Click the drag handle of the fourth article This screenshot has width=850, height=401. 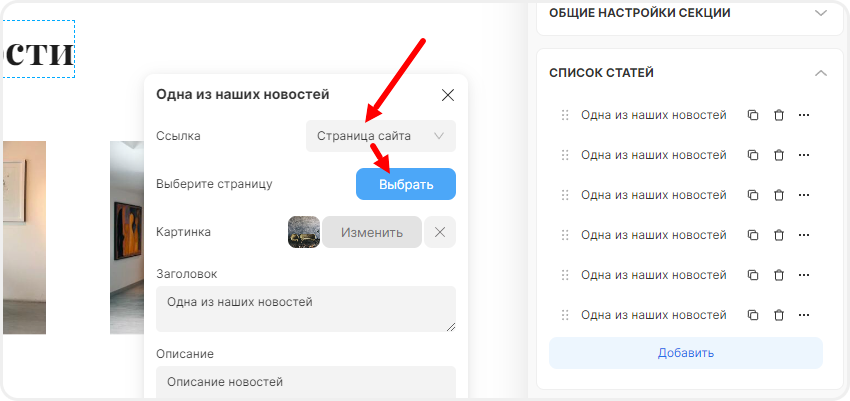pos(565,235)
